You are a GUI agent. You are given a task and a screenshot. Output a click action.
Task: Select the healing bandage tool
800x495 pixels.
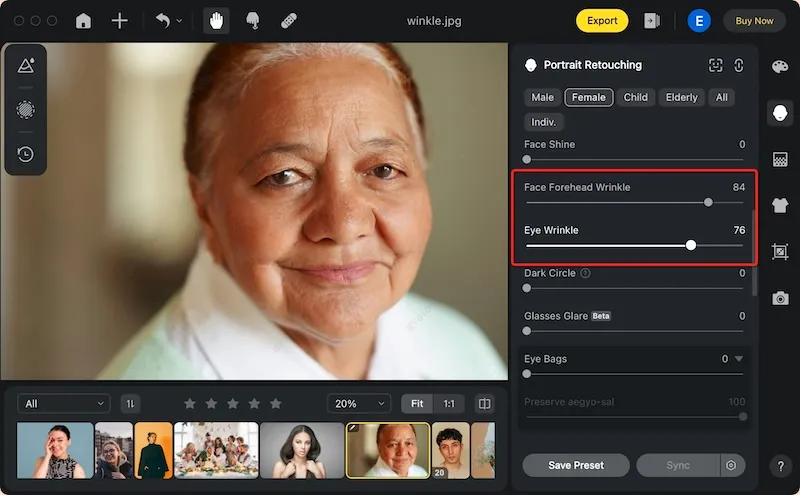[x=288, y=20]
